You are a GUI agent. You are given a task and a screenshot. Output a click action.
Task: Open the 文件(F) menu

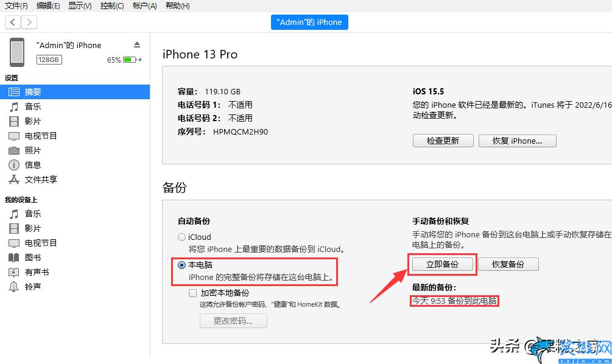[16, 5]
